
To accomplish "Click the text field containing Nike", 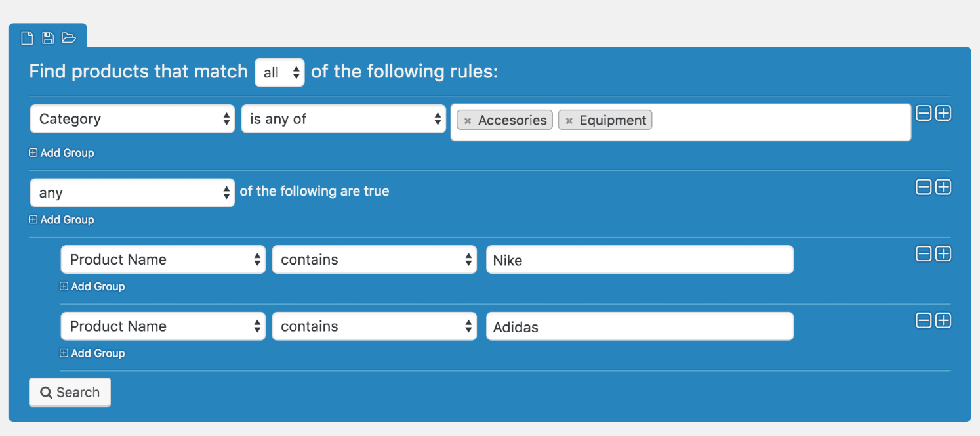I will point(640,260).
